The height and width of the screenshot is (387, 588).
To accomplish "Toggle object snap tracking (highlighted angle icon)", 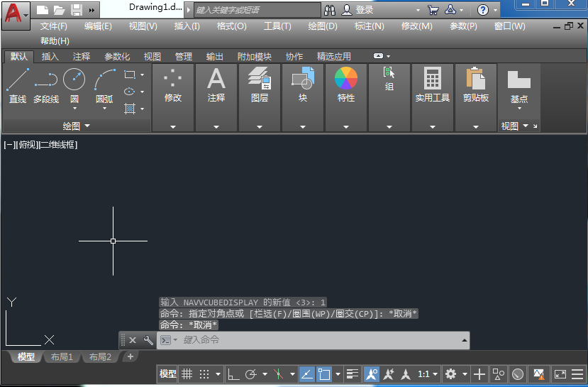I will [x=307, y=374].
